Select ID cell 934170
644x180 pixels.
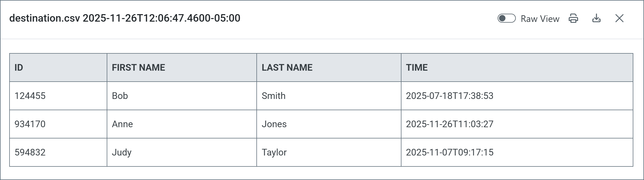(x=30, y=124)
